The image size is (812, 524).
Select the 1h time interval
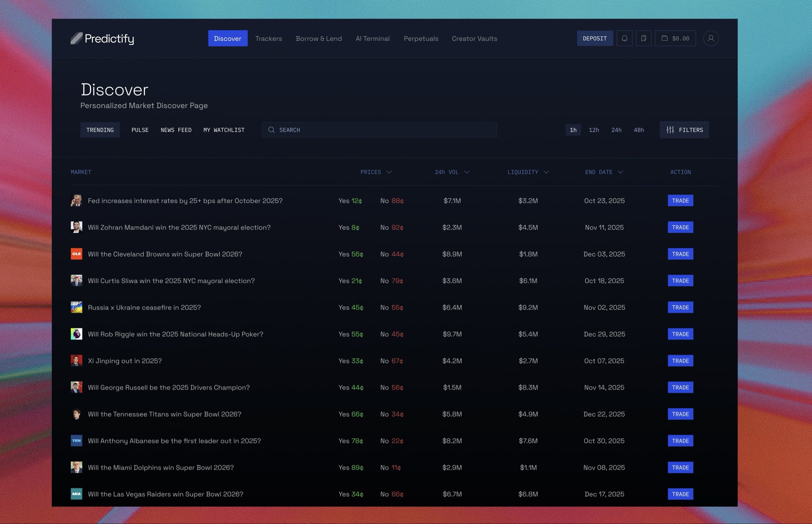(x=573, y=130)
